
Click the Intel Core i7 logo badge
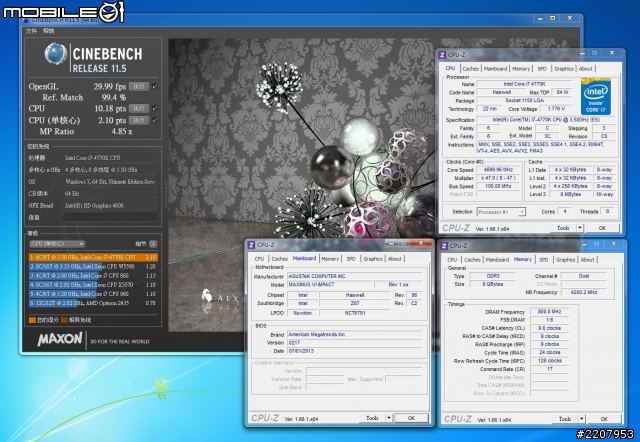click(596, 97)
